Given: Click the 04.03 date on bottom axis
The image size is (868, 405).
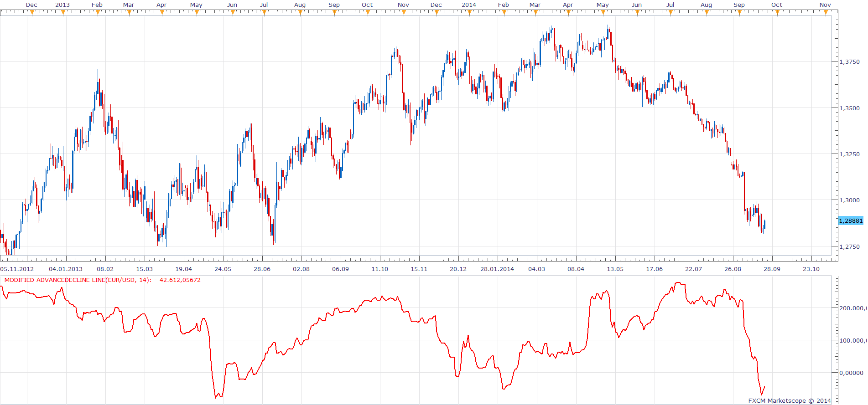Looking at the screenshot, I should 537,269.
